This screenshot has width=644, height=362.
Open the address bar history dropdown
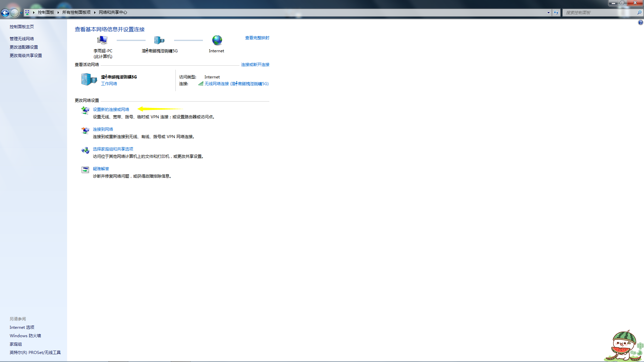click(x=548, y=13)
